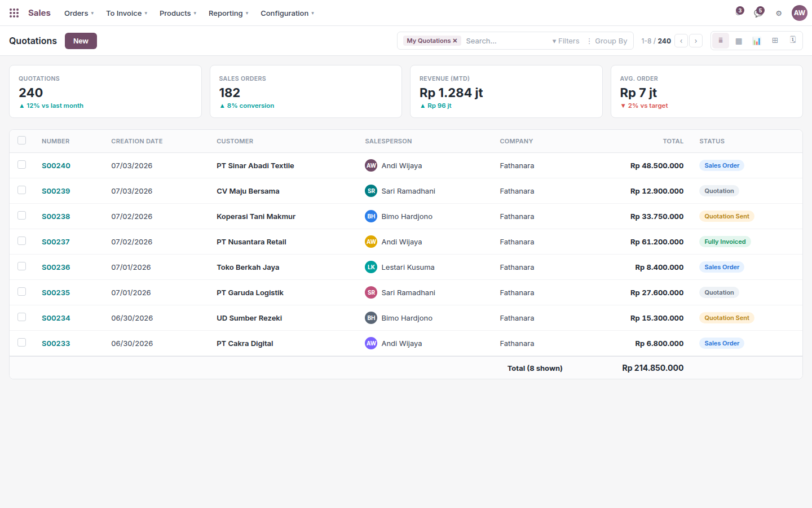Sort by Salesperson column header
The image size is (812, 508).
[x=389, y=141]
